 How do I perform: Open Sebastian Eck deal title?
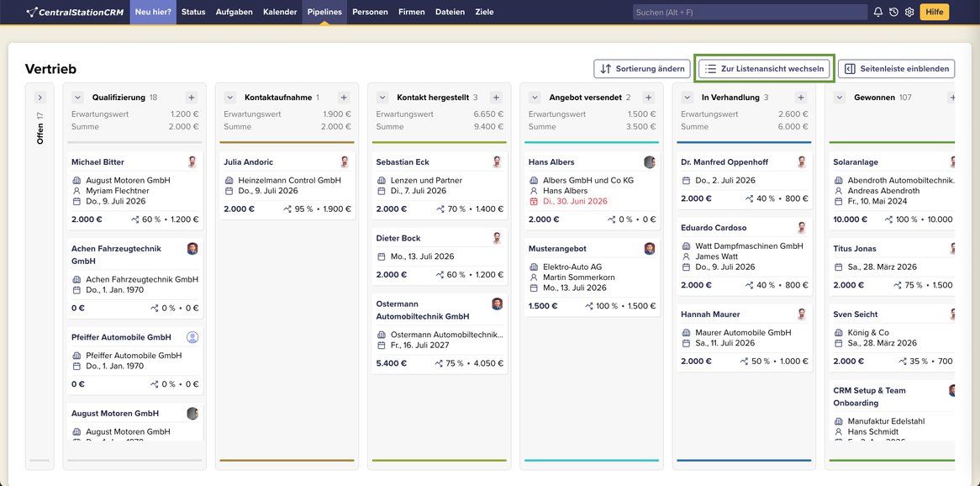tap(403, 162)
